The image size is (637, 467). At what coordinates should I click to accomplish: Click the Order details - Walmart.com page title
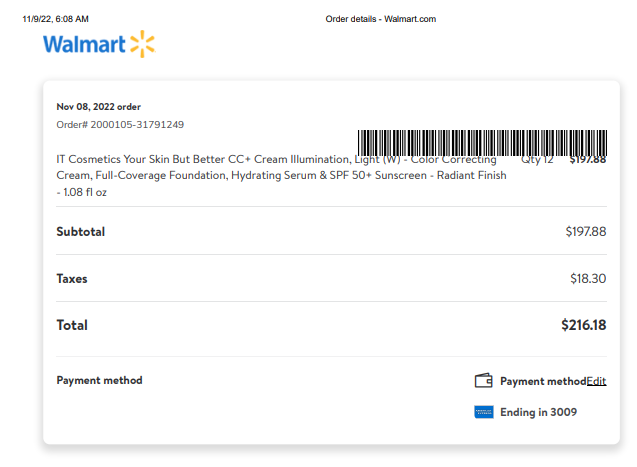click(381, 19)
